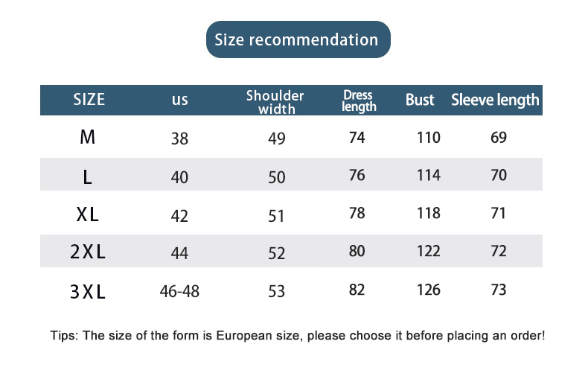Select the bust value 126

[x=429, y=290]
